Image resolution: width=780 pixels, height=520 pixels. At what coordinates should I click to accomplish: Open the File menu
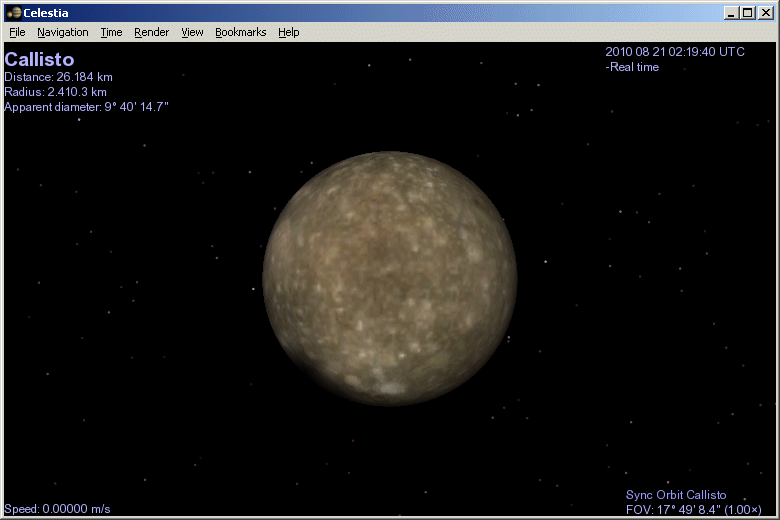(17, 32)
